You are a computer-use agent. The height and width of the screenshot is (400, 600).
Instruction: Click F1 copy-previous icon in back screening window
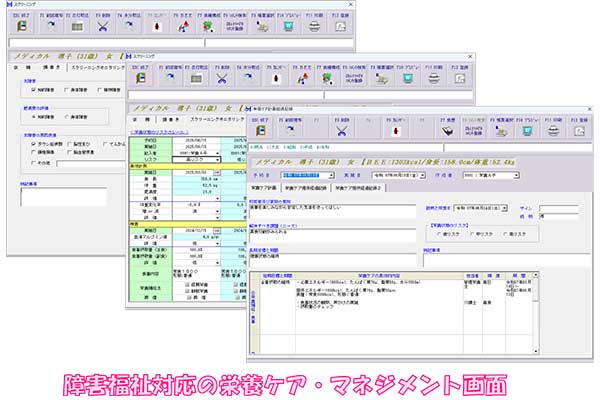[x=51, y=26]
